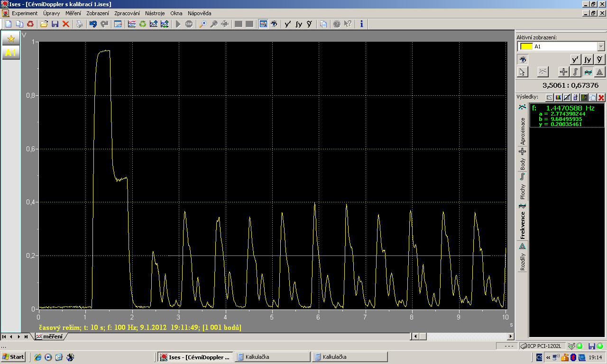The image size is (607, 364).
Task: Open the Úpravy menu
Action: [51, 13]
